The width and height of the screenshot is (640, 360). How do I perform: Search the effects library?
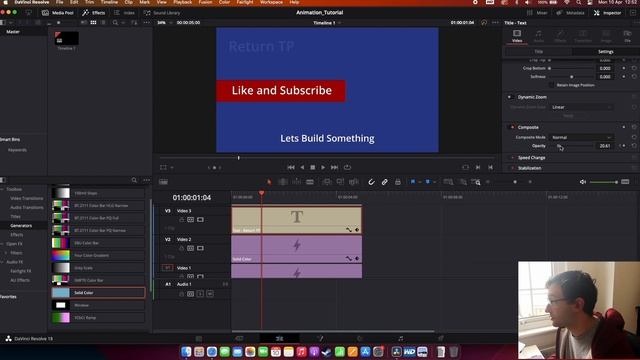coord(134,180)
